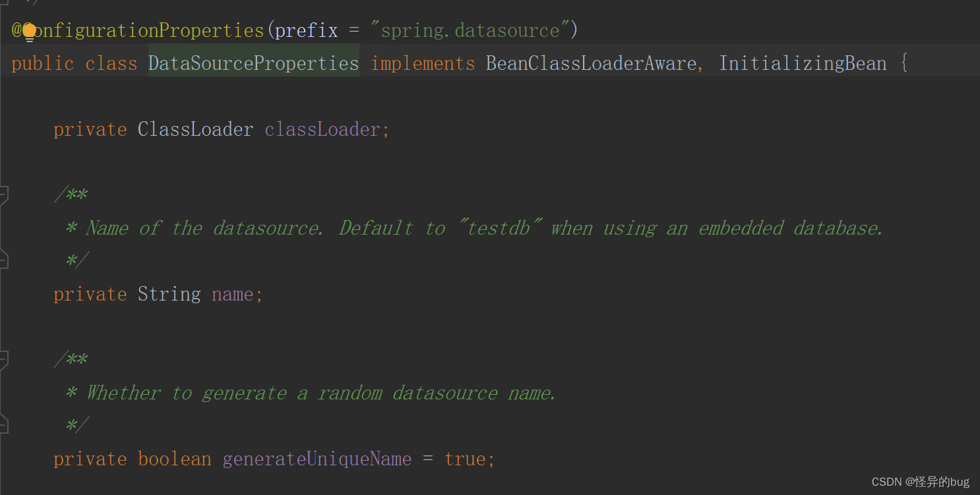Click the generateUniqueName field name
980x495 pixels.
tap(317, 459)
